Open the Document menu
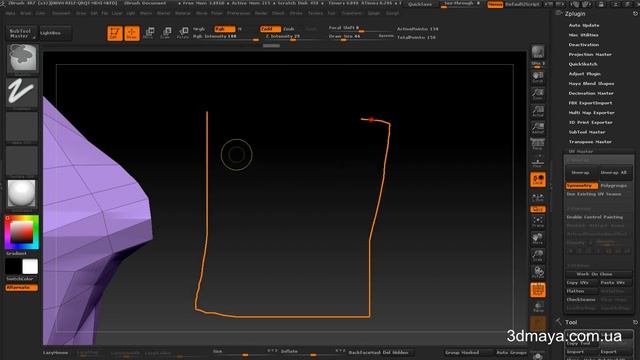Screen dimensions: 640x360 (61, 13)
